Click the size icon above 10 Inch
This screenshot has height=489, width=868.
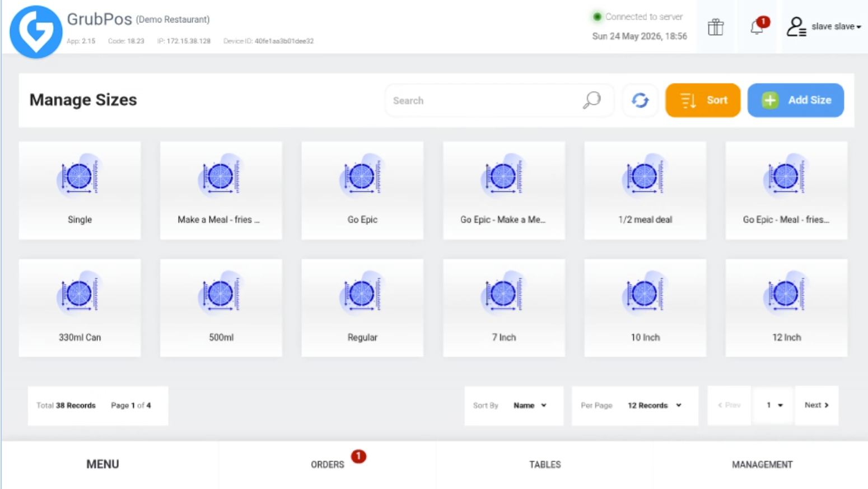(645, 294)
